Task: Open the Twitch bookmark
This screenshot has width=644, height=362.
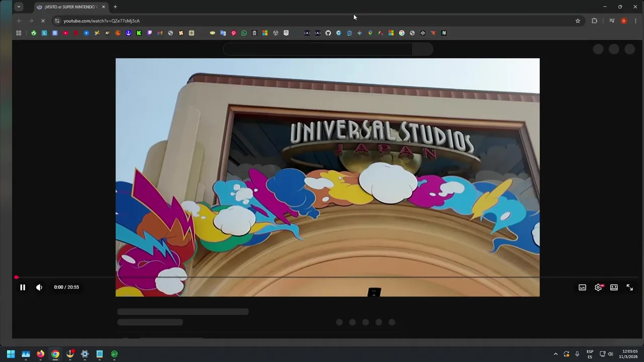Action: [x=149, y=33]
